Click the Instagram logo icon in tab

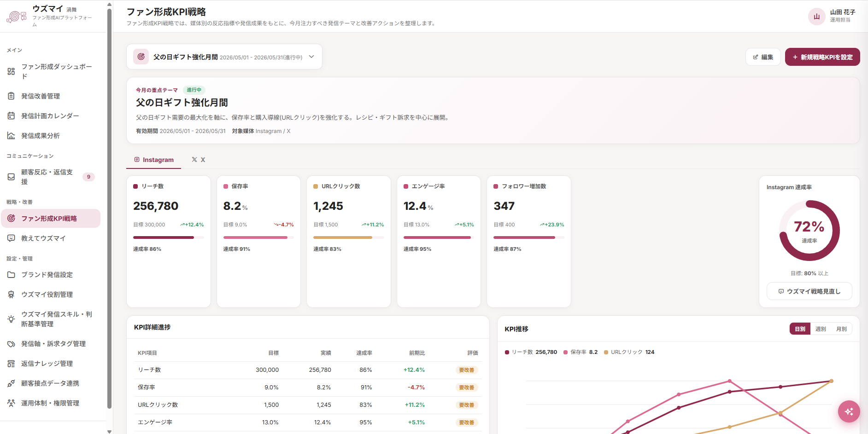click(137, 160)
